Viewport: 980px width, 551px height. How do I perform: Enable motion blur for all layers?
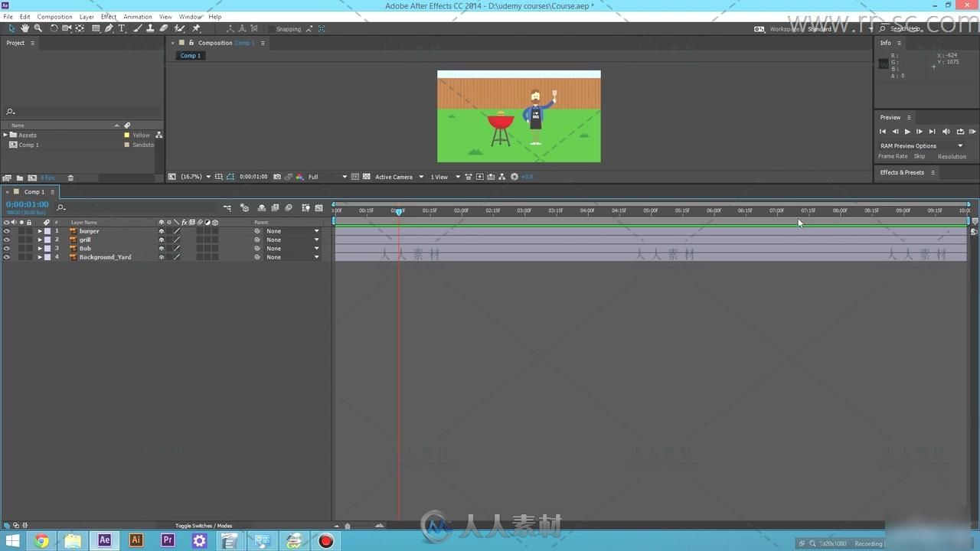pos(289,208)
